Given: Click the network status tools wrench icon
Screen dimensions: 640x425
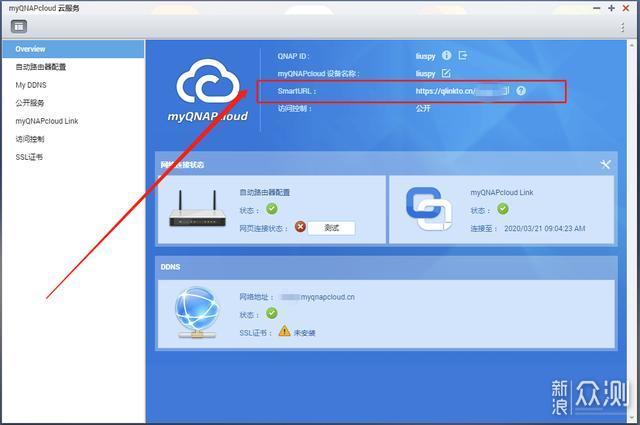Looking at the screenshot, I should click(x=605, y=164).
